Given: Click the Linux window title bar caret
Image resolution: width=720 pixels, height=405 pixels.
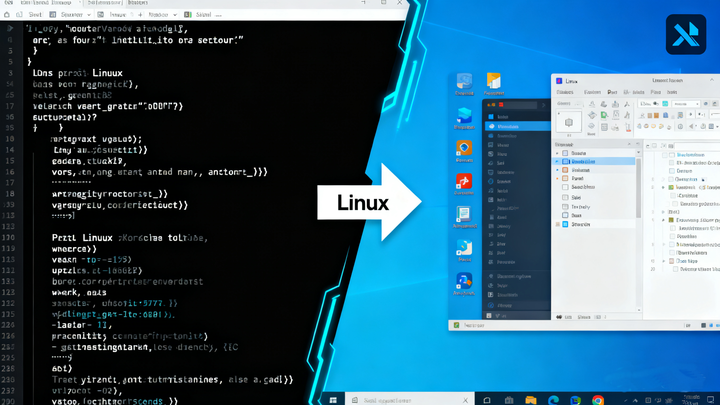Looking at the screenshot, I should click(x=711, y=80).
